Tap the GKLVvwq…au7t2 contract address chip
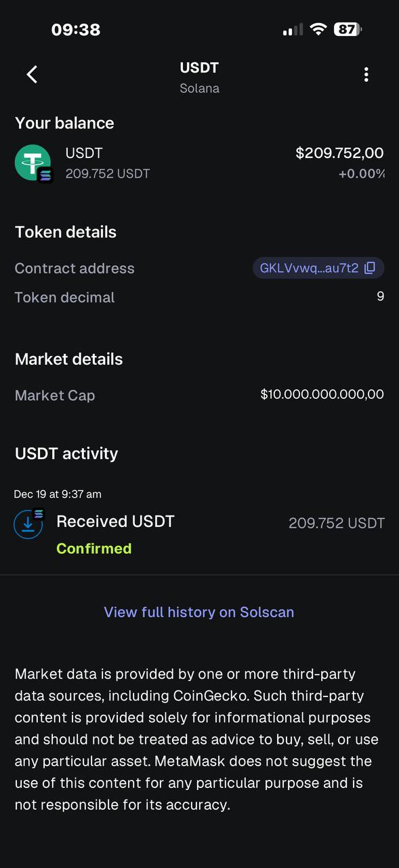Screen dimensions: 399x868 pos(312,268)
